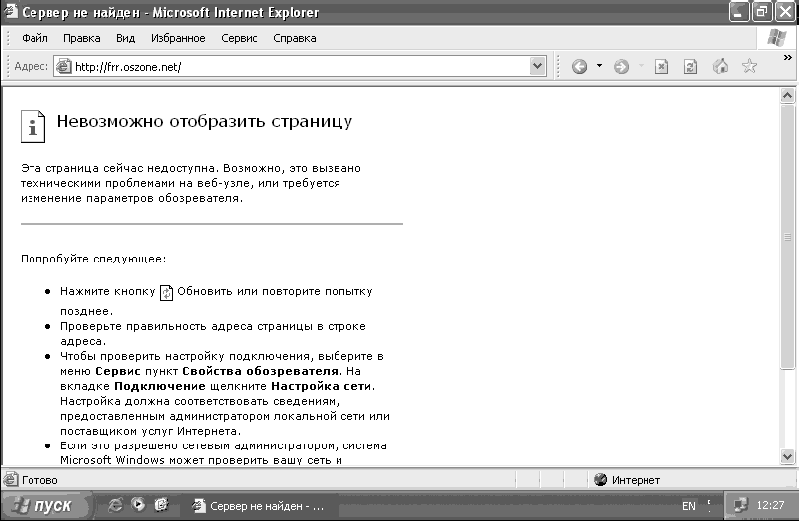799x521 pixels.
Task: Click the bold text Свойства обозревателя
Action: (260, 371)
